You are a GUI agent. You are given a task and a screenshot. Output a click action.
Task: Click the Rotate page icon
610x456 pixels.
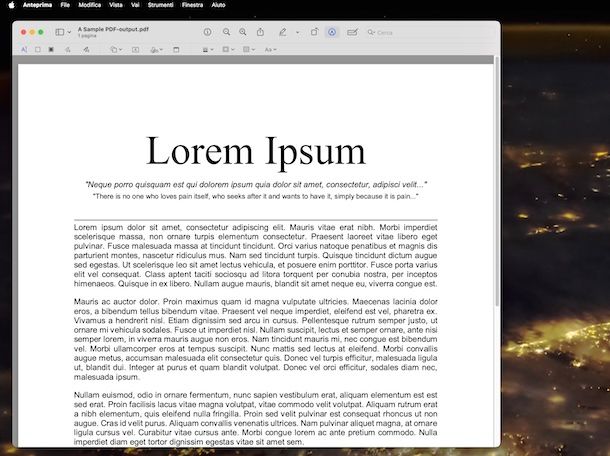coord(314,32)
